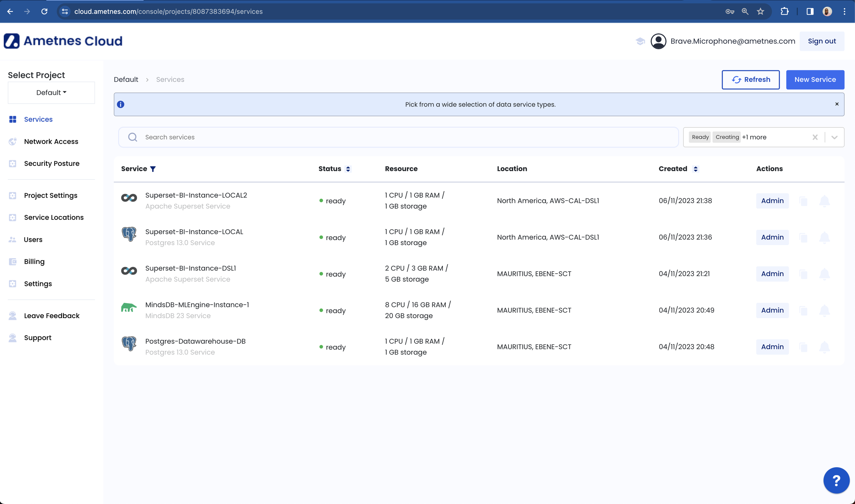
Task: Click the bell icon for Superset-BI-Instance-LOCAL2
Action: pyautogui.click(x=824, y=201)
